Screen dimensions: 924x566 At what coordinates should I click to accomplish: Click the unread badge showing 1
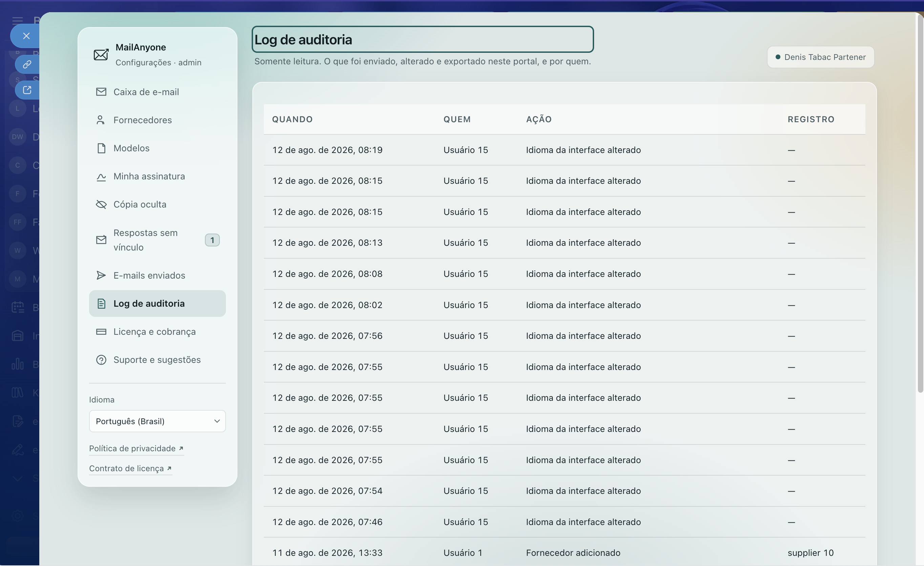point(212,240)
